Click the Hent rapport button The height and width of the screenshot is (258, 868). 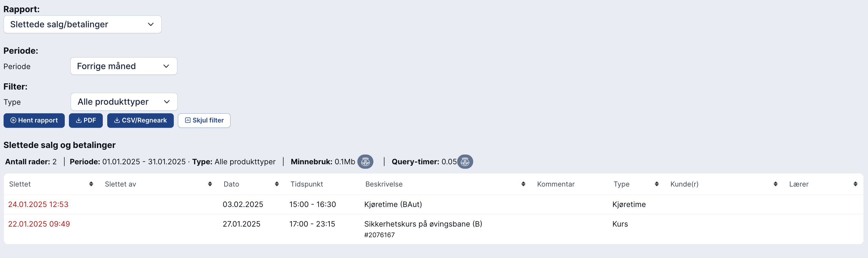[34, 120]
